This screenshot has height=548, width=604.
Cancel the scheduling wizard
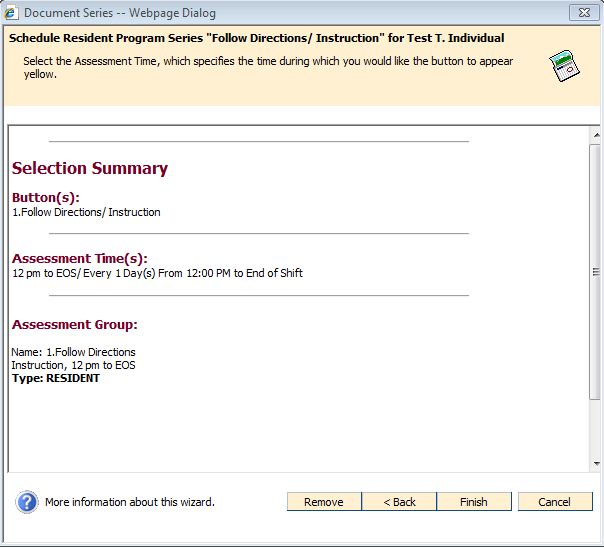554,502
